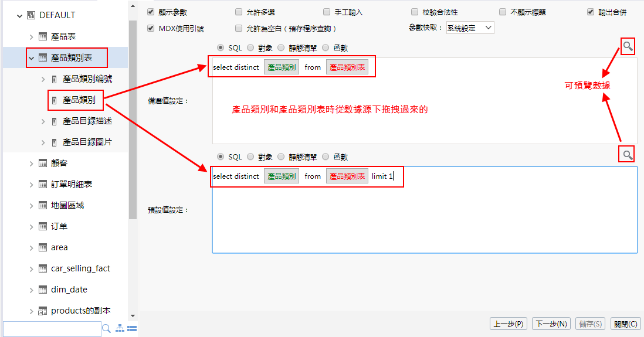Select the car_selling_fact table
Viewport: 644px width, 337px height.
(x=80, y=268)
